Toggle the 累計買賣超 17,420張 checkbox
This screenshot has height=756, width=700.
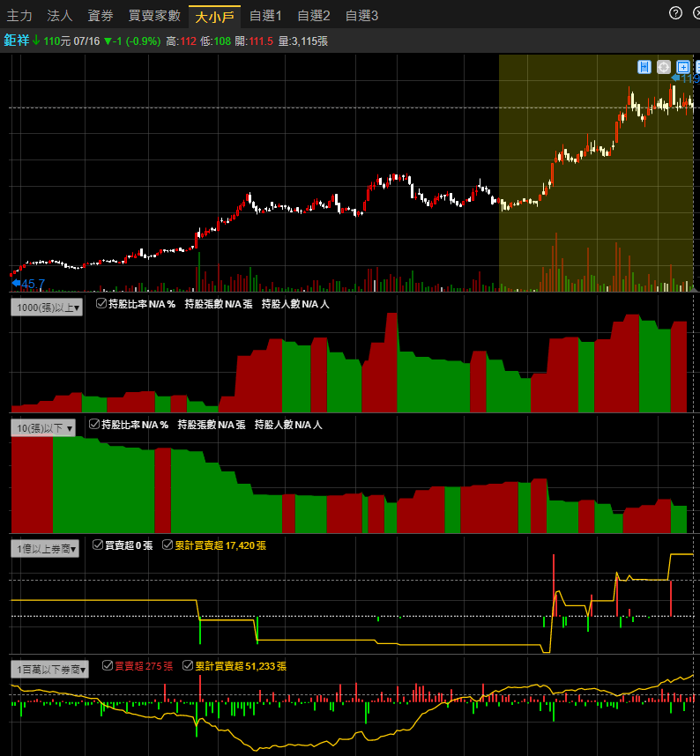pos(168,545)
